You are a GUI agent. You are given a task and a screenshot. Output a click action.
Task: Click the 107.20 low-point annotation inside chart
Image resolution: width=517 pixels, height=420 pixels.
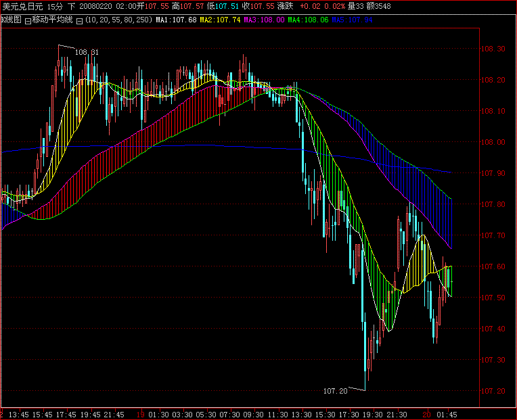336,391
